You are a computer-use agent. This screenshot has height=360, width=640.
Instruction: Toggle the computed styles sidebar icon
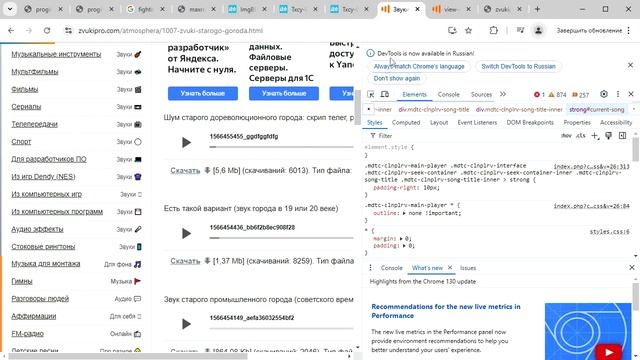pos(622,136)
